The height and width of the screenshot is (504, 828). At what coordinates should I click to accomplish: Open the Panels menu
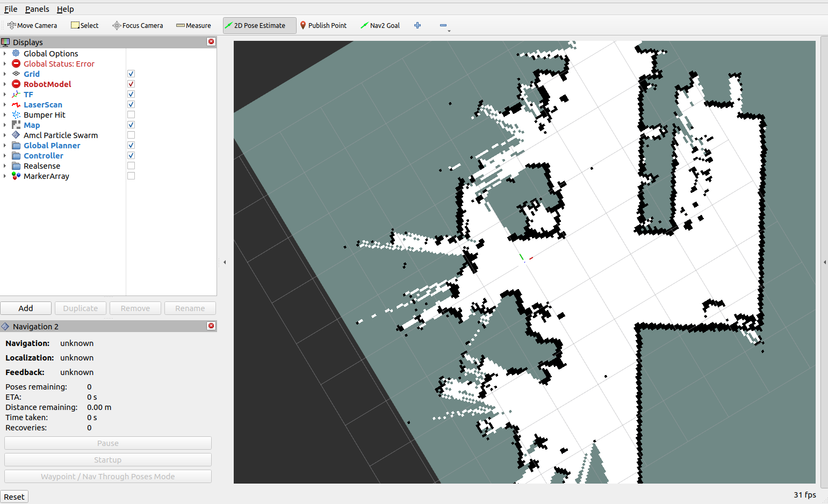pyautogui.click(x=37, y=9)
